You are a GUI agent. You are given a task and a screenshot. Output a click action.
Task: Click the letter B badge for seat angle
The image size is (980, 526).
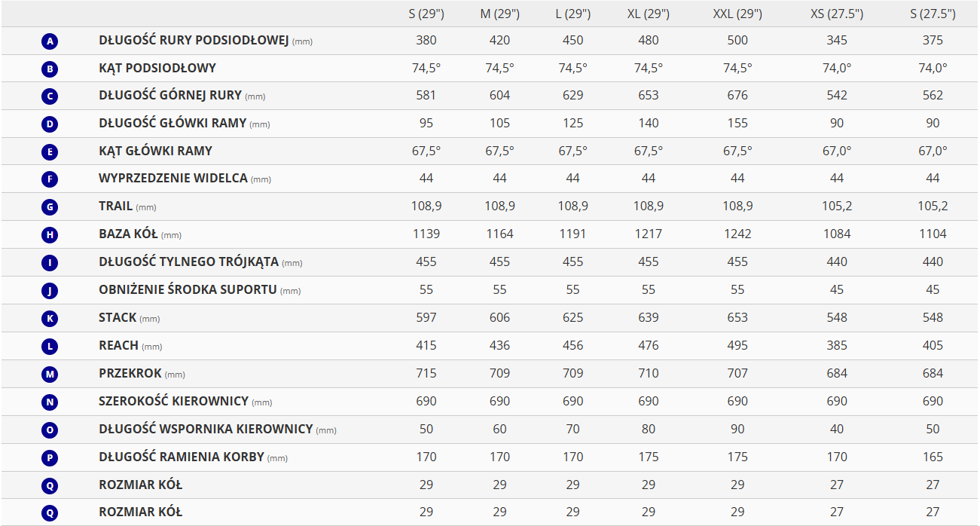pyautogui.click(x=50, y=69)
